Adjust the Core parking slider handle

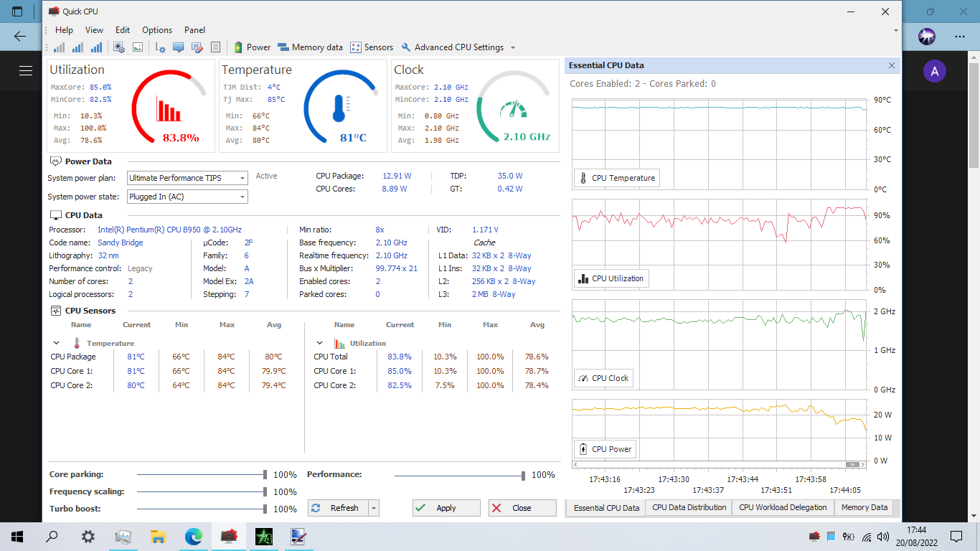coord(265,475)
